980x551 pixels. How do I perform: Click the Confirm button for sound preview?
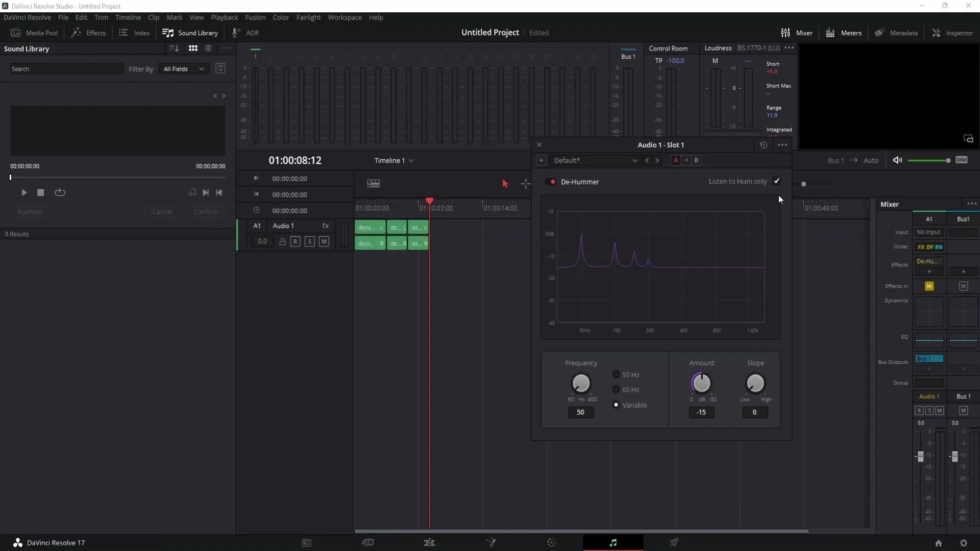click(206, 211)
